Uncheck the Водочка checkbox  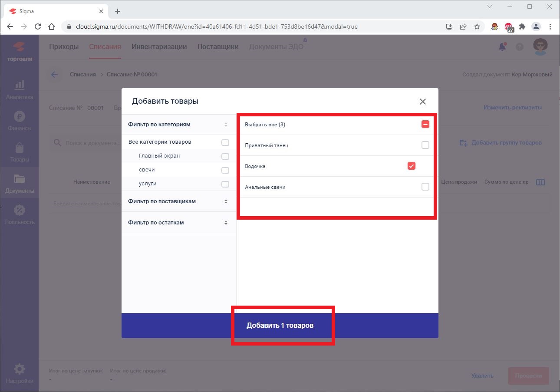coord(411,166)
